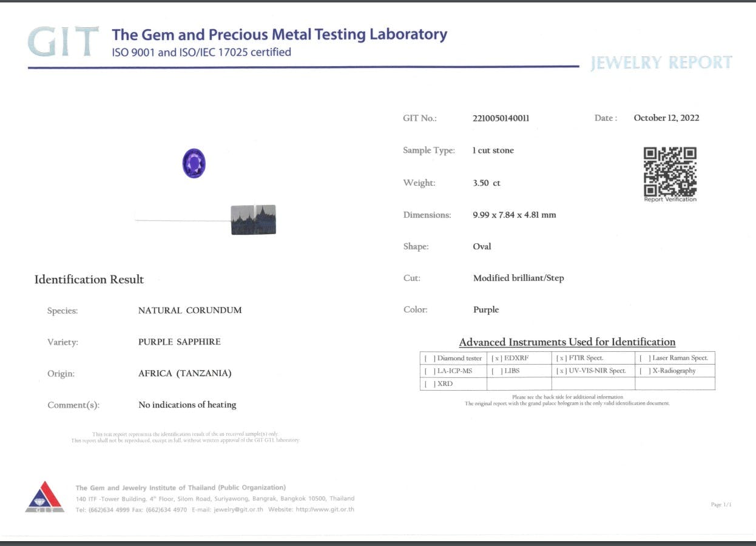The height and width of the screenshot is (546, 756).
Task: Click the purple oval gemstone photo
Action: (194, 163)
